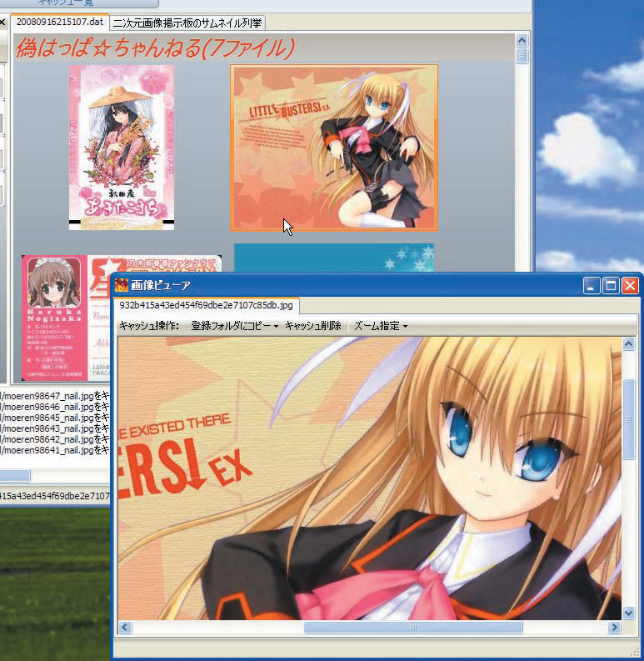Click the viewer vertical scrollbar up arrow
Screen dimensions: 644x661
pos(628,344)
